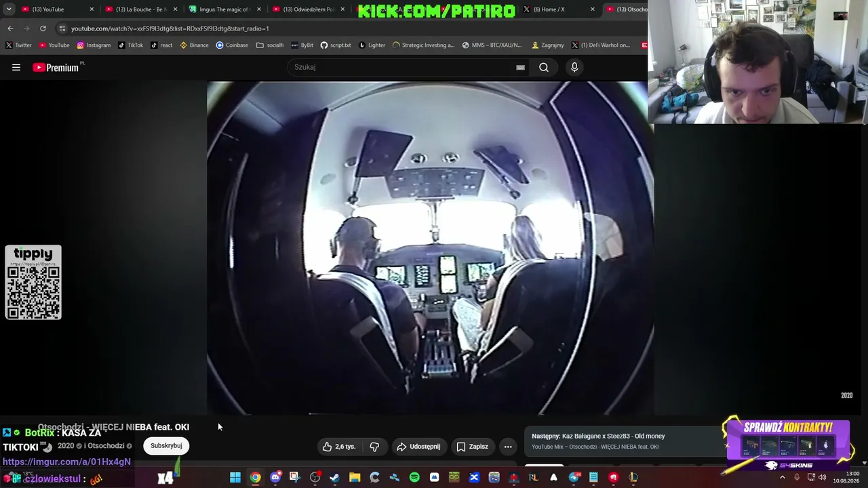Expand the tab search dropdown arrow
Image resolution: width=868 pixels, height=488 pixels.
click(x=9, y=9)
